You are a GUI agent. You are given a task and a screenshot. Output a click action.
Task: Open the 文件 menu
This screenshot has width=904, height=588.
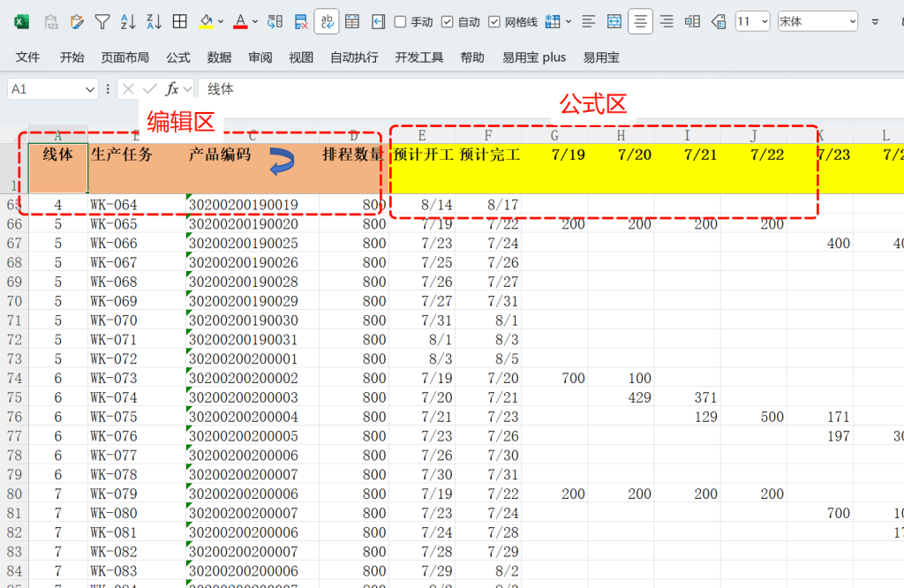coord(27,57)
